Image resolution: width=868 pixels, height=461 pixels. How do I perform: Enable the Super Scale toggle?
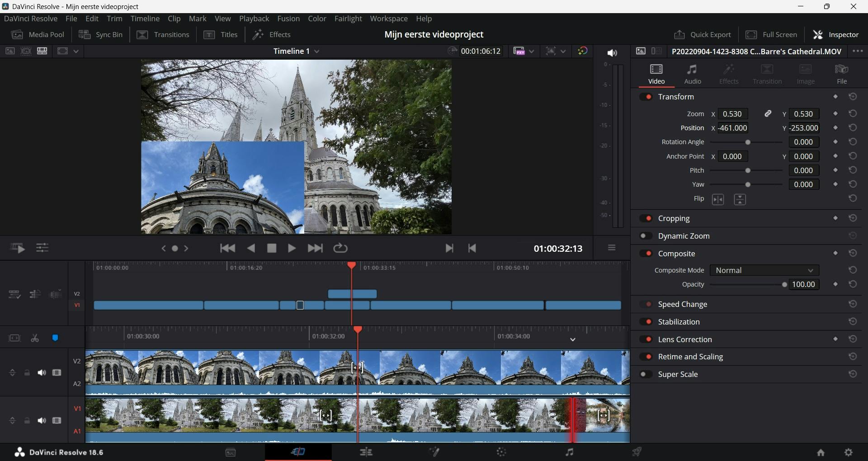(x=646, y=374)
